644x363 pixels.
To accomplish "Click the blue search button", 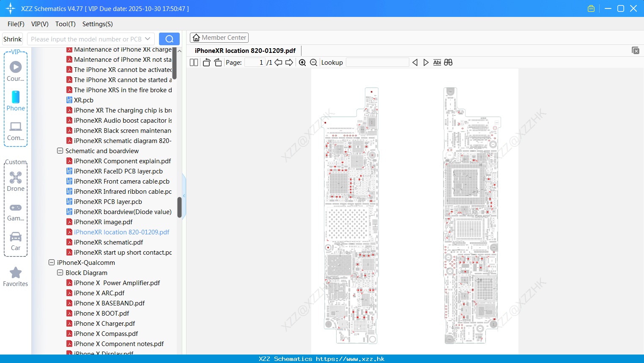I will (169, 39).
